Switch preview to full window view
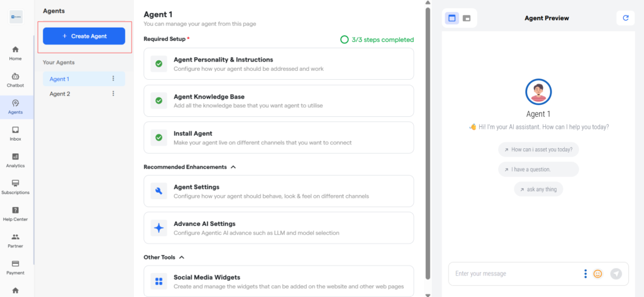644x297 pixels. click(452, 18)
